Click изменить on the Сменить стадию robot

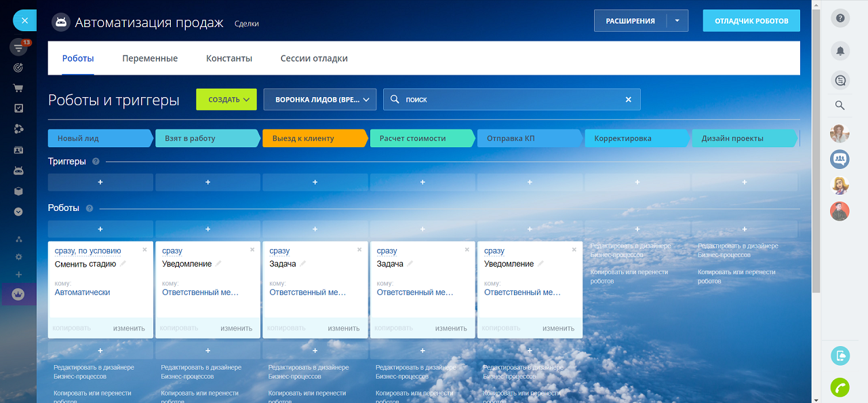(x=129, y=328)
